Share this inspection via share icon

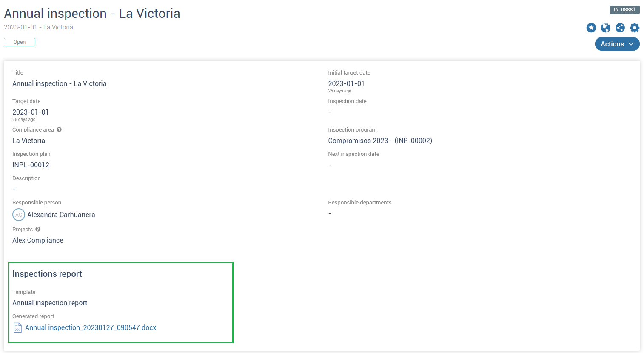pyautogui.click(x=620, y=28)
